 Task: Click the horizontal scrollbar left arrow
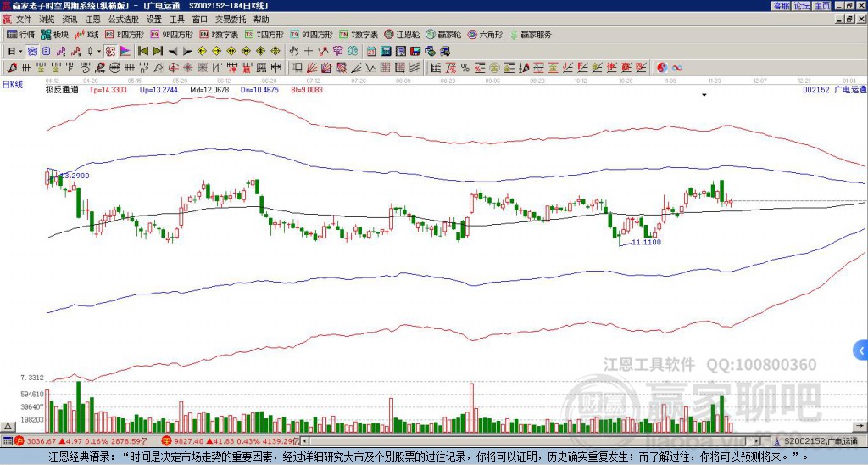(x=304, y=441)
